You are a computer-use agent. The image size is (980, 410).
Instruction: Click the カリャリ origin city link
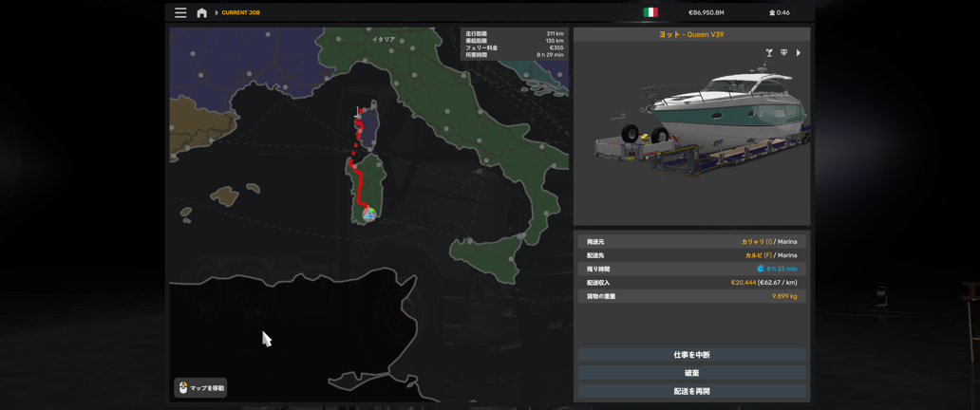[x=753, y=242]
